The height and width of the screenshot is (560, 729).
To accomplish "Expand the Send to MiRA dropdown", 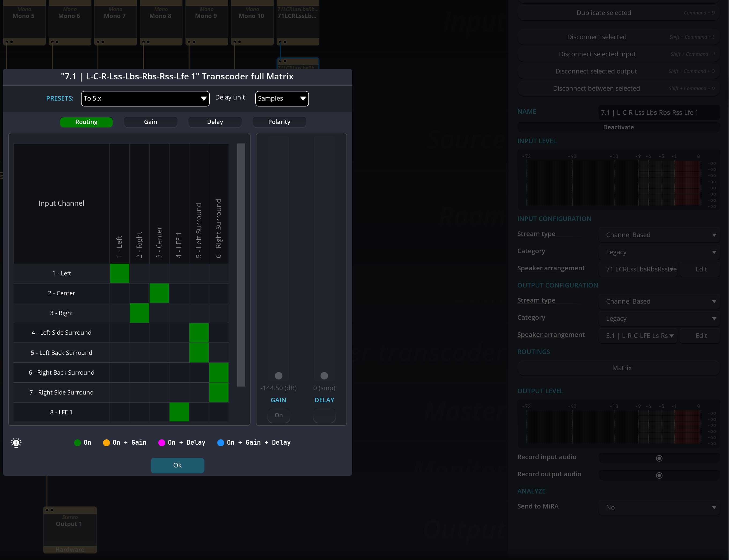I will tap(659, 507).
